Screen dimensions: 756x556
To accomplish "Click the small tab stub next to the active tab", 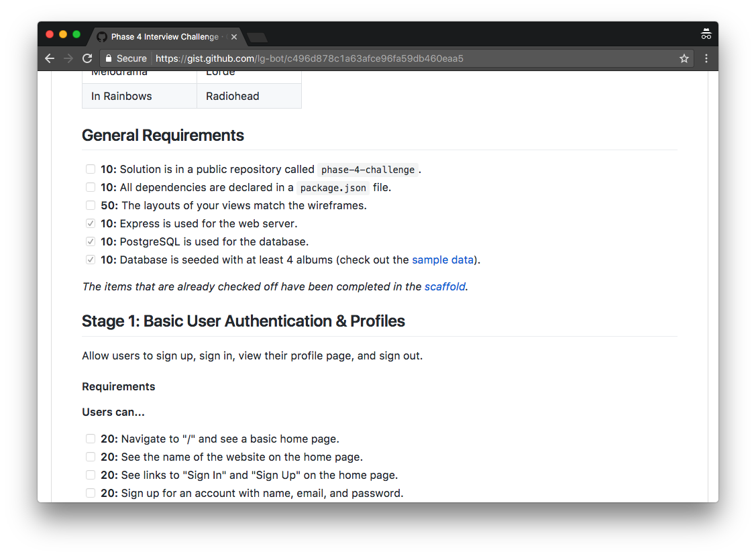I will [x=257, y=38].
